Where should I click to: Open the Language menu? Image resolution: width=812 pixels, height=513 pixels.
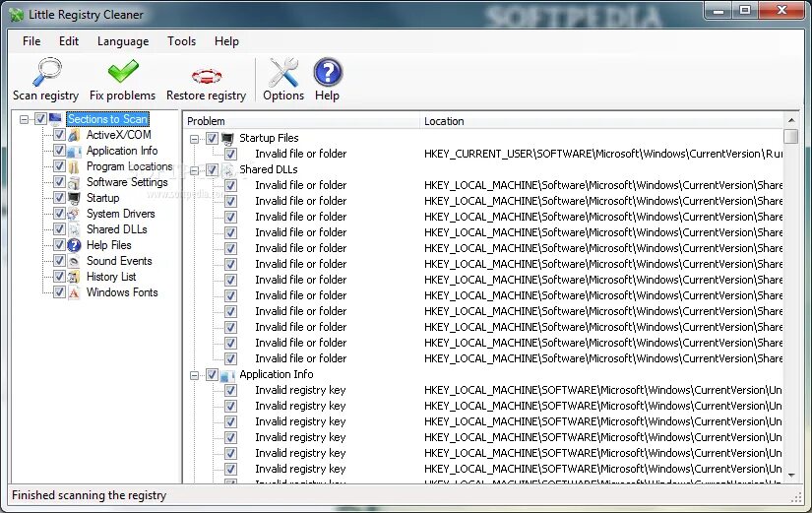(123, 41)
